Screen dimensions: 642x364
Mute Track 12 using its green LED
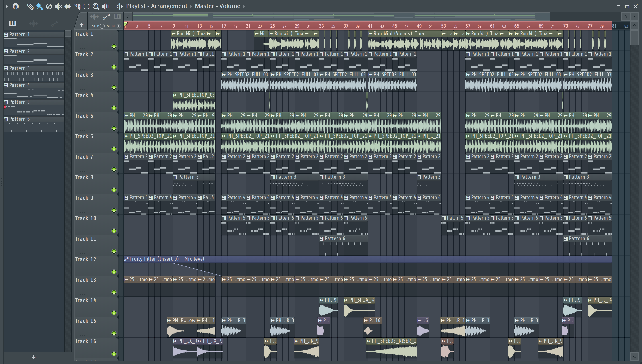pos(114,272)
